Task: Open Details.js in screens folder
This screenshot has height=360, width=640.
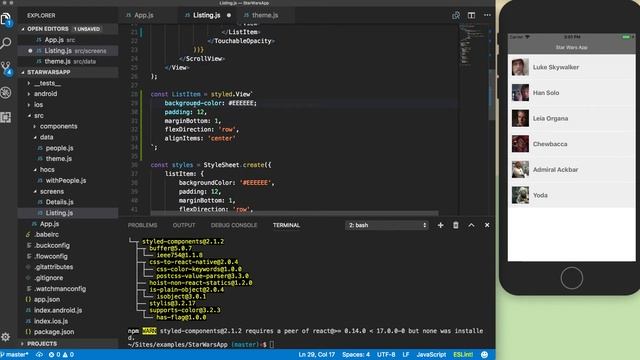Action: point(68,202)
